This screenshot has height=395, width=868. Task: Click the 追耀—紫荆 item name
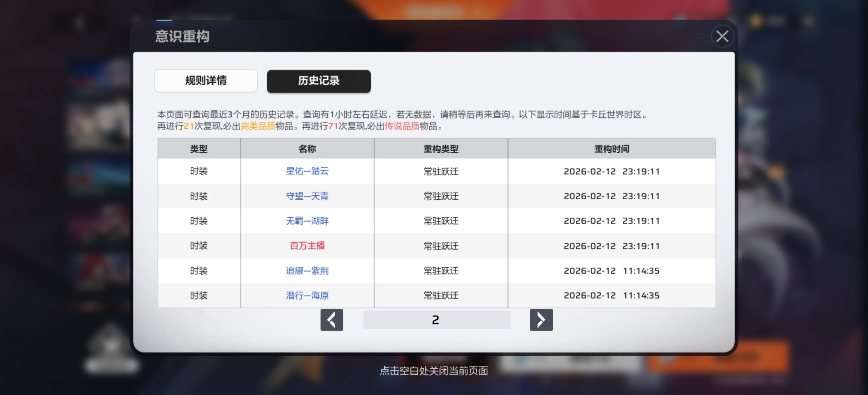point(307,271)
